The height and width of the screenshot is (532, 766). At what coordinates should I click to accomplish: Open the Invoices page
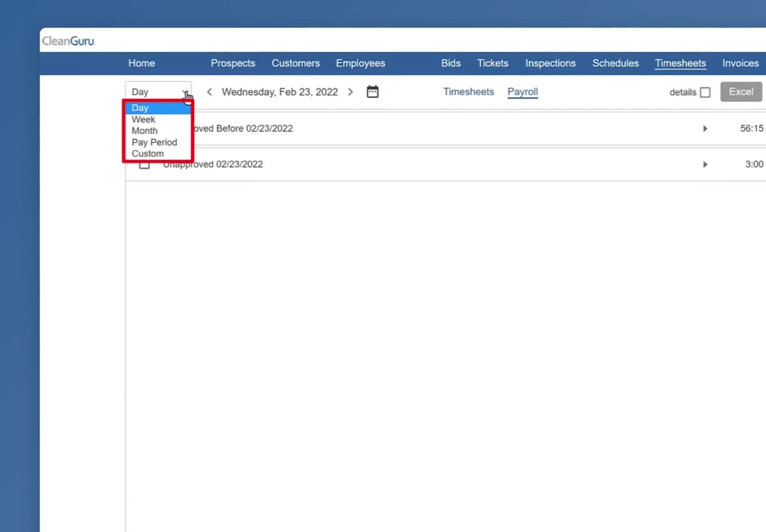point(741,63)
